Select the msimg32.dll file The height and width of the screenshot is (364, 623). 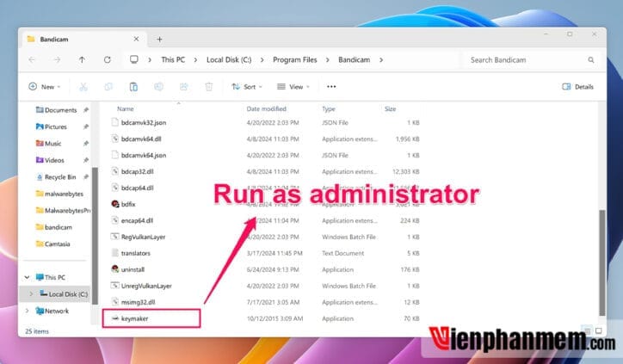point(138,302)
